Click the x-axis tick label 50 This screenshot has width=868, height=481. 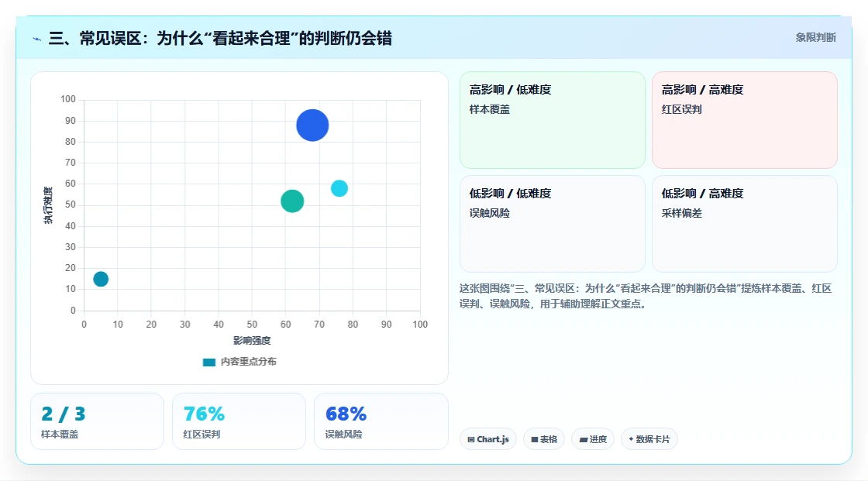252,325
